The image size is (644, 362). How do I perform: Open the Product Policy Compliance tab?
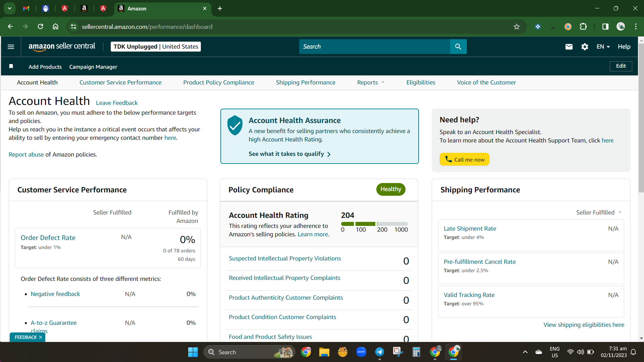click(x=219, y=82)
